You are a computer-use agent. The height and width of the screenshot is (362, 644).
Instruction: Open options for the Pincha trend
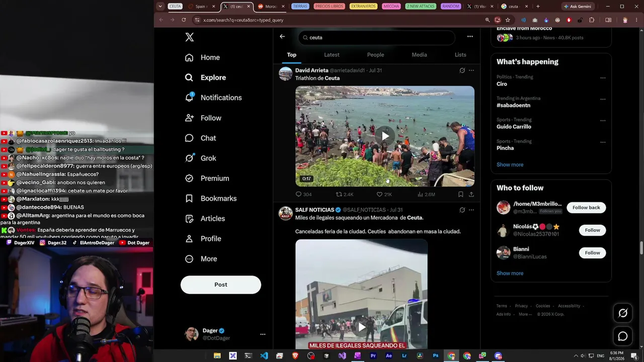click(x=603, y=142)
